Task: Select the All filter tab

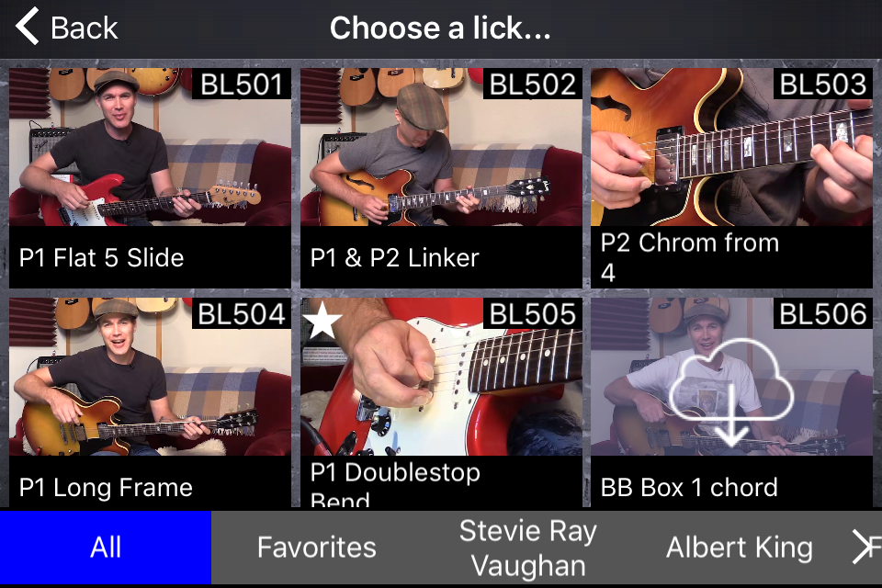Action: [x=106, y=548]
